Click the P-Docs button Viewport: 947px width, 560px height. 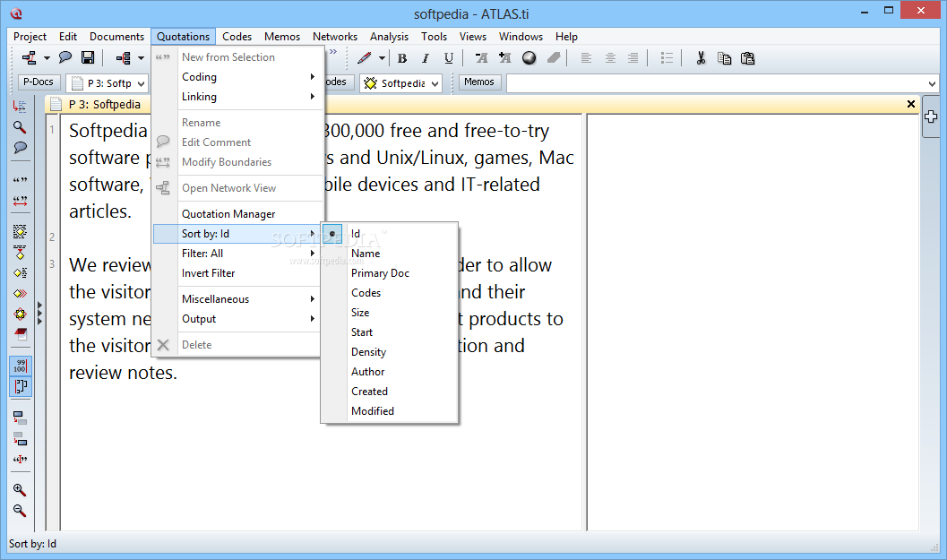(x=38, y=82)
